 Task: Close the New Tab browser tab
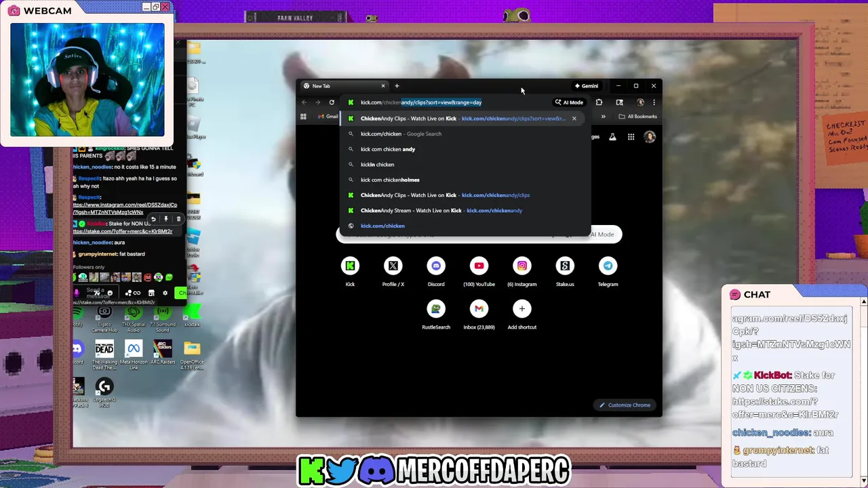[x=383, y=86]
